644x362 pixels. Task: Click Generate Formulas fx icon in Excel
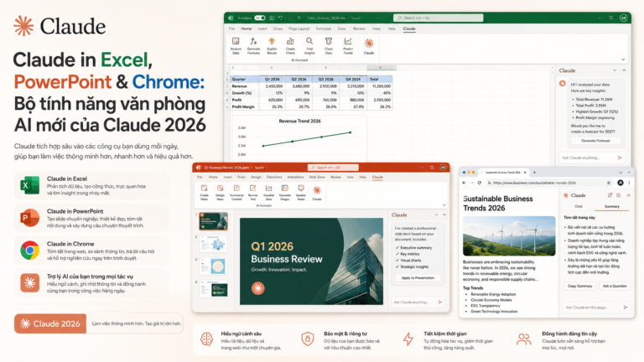point(253,41)
